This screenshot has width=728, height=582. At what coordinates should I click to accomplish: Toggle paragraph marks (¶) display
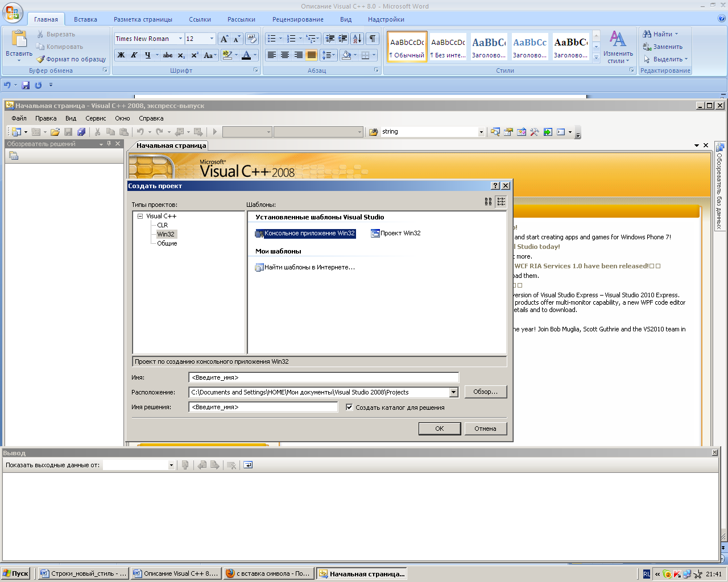pos(373,39)
